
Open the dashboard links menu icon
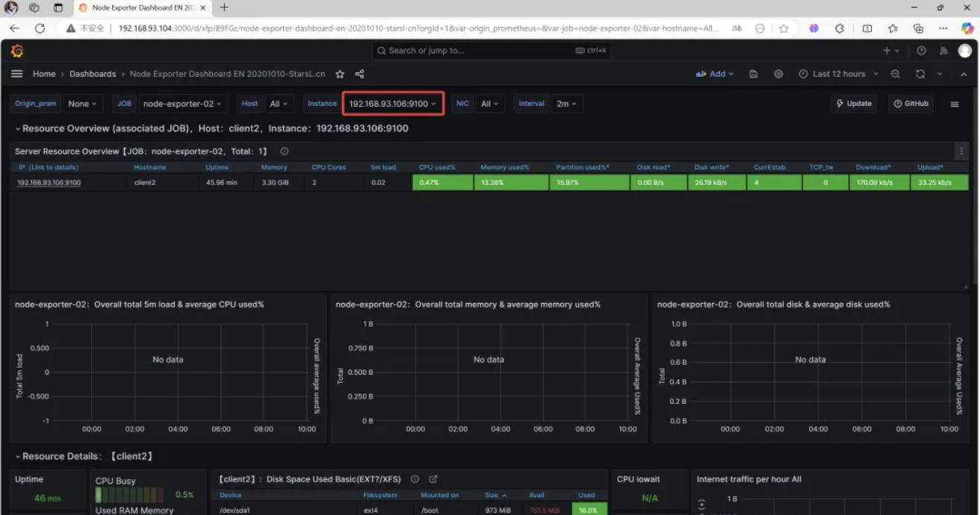[955, 104]
